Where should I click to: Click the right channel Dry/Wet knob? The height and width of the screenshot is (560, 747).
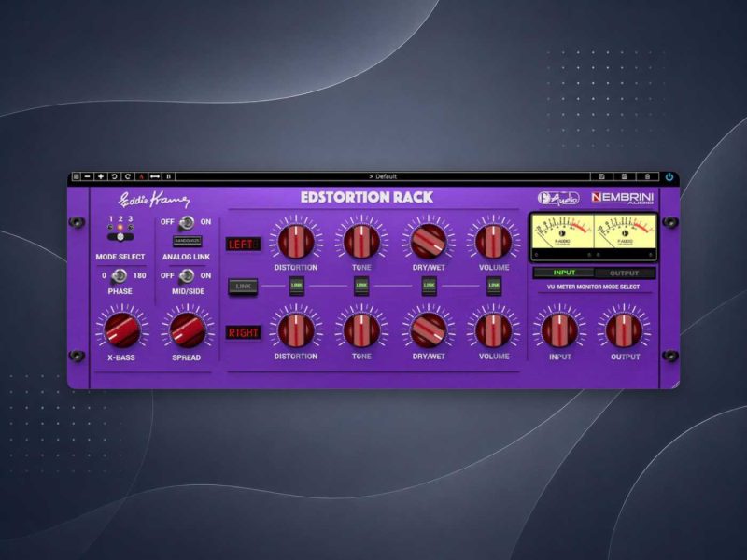(x=429, y=330)
